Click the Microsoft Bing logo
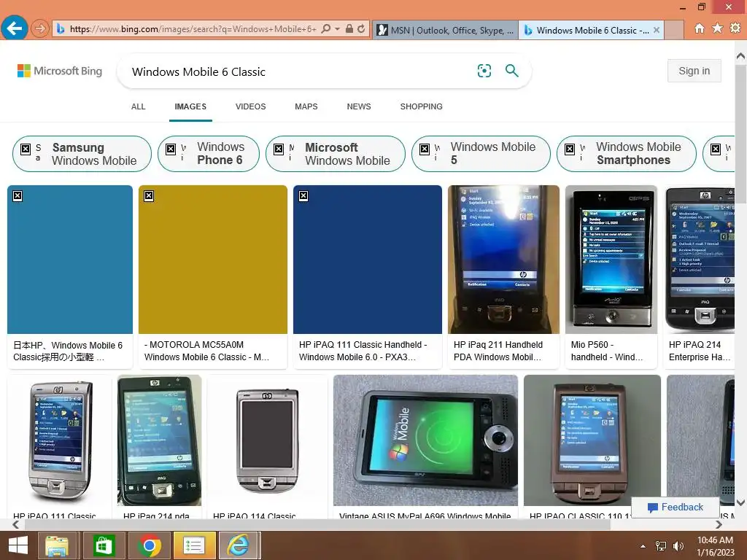This screenshot has height=560, width=747. [60, 71]
